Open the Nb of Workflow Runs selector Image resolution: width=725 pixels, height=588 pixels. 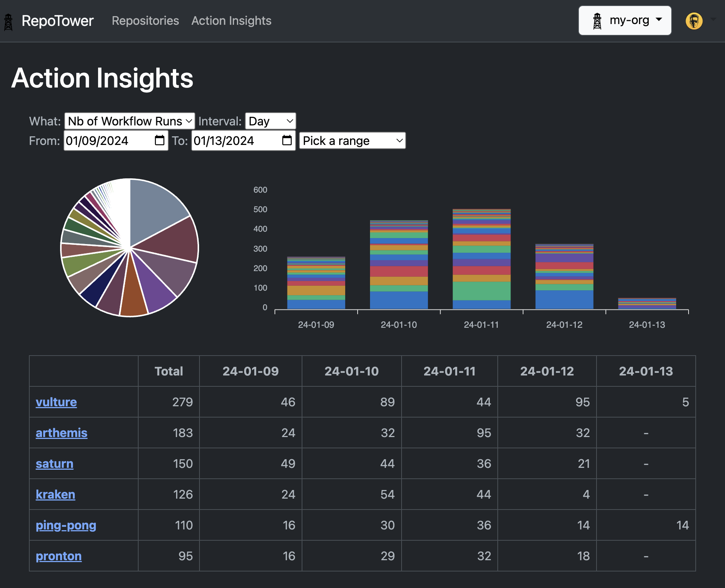130,121
